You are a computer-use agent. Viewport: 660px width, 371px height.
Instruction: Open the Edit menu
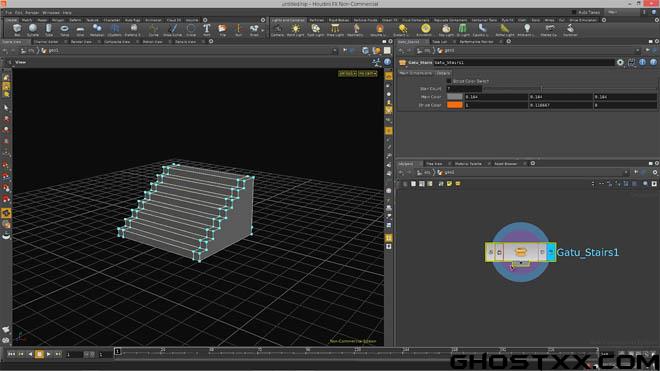19,13
